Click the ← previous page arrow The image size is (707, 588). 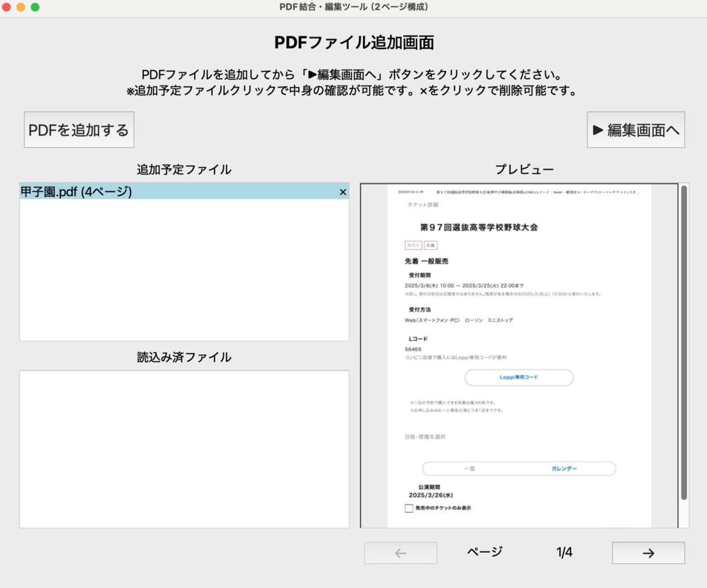pos(400,552)
